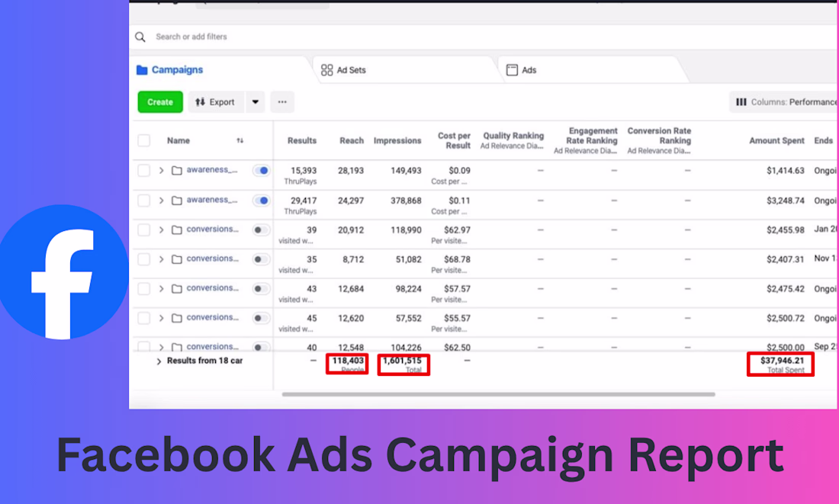Open the Columns: Performance selector
The image size is (839, 504).
point(784,102)
